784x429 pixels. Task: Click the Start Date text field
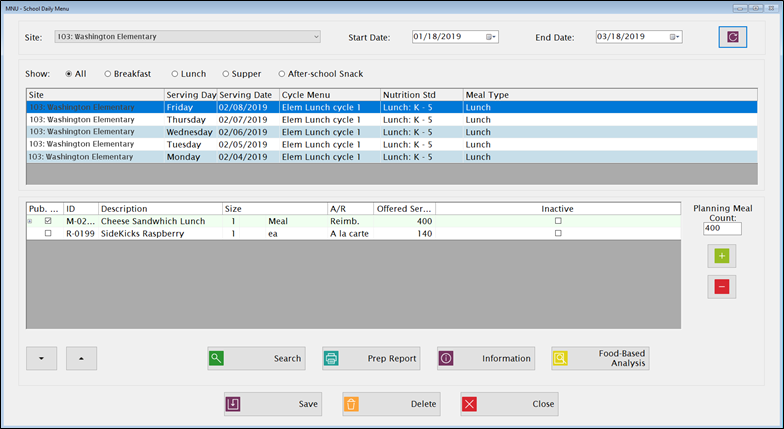[448, 36]
